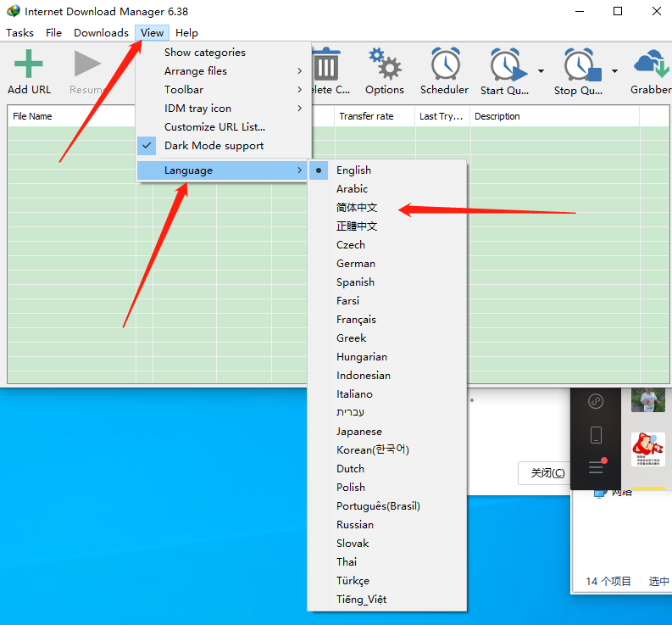Viewport: 672px width, 625px height.
Task: Open Options gear icon
Action: [x=385, y=64]
